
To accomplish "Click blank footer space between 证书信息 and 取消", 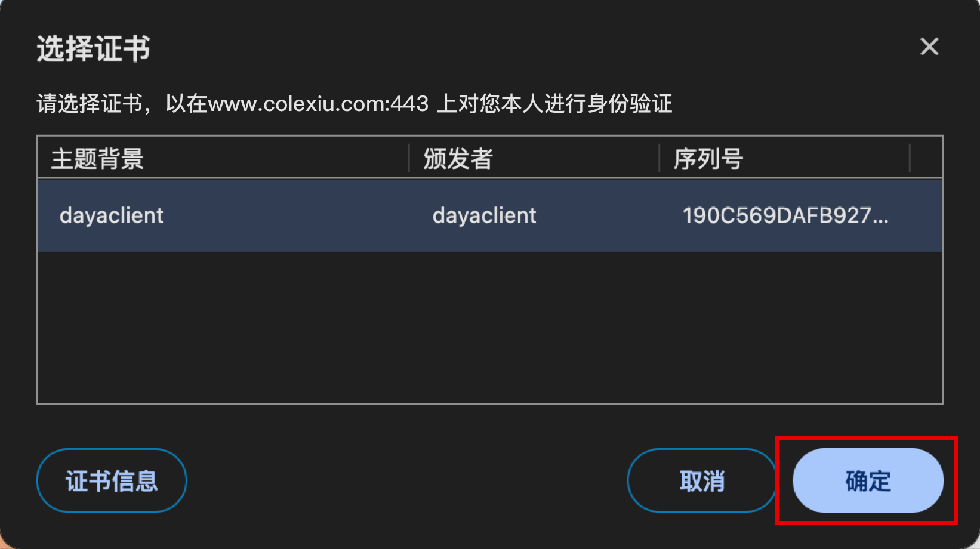I will pos(406,480).
